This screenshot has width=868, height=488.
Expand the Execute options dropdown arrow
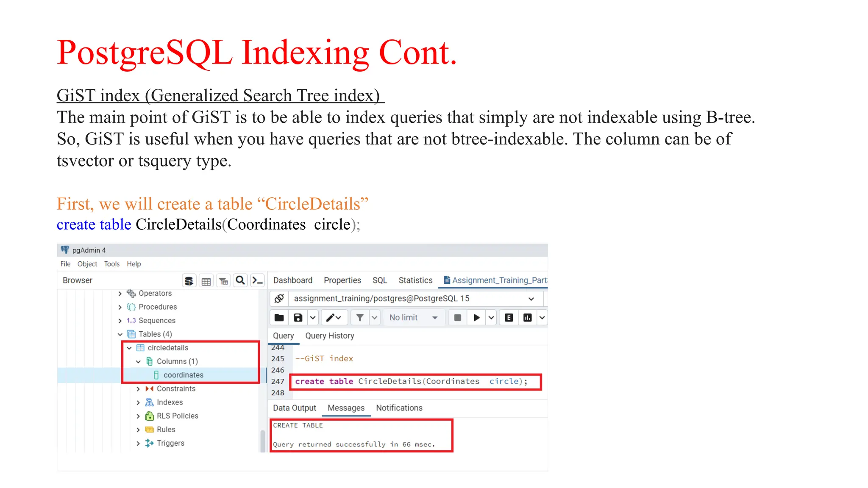pyautogui.click(x=491, y=318)
